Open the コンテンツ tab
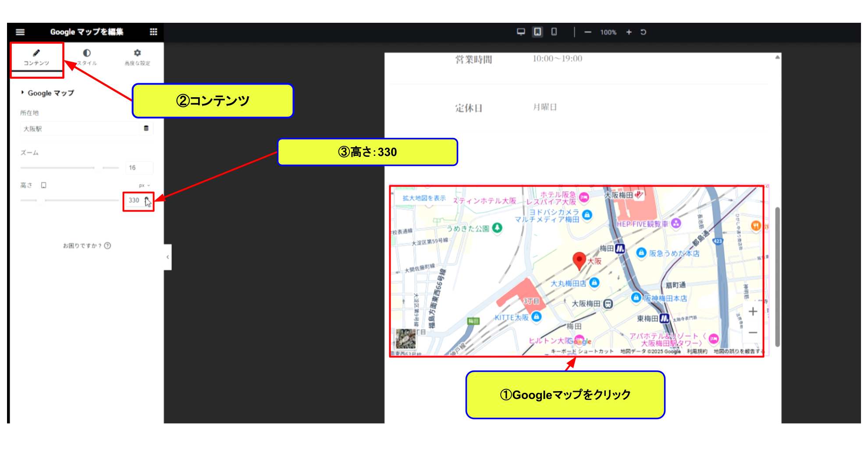This screenshot has height=473, width=868. [x=36, y=57]
